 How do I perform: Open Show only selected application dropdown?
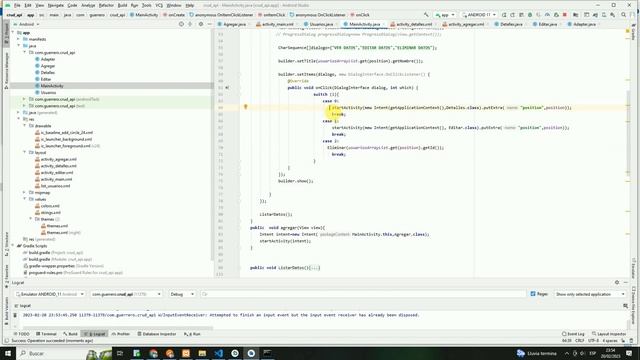point(590,294)
